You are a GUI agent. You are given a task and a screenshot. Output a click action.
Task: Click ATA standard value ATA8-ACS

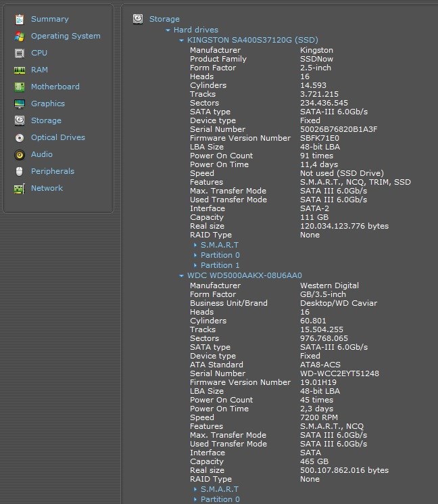pyautogui.click(x=320, y=365)
